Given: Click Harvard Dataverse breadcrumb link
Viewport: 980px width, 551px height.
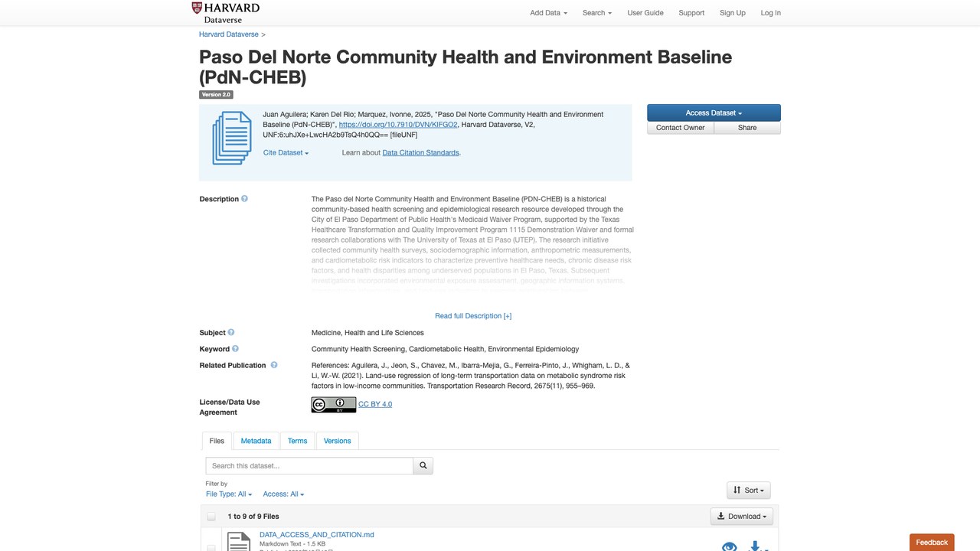Looking at the screenshot, I should click(229, 34).
